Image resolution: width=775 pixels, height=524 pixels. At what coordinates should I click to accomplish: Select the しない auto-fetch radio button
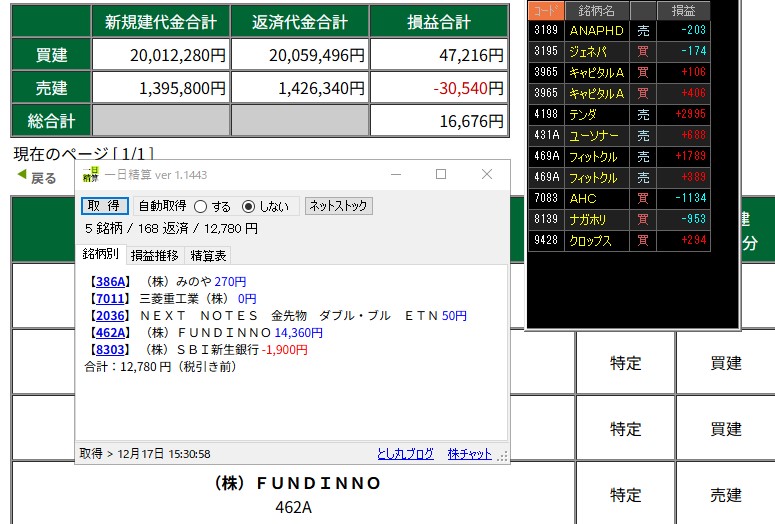249,207
